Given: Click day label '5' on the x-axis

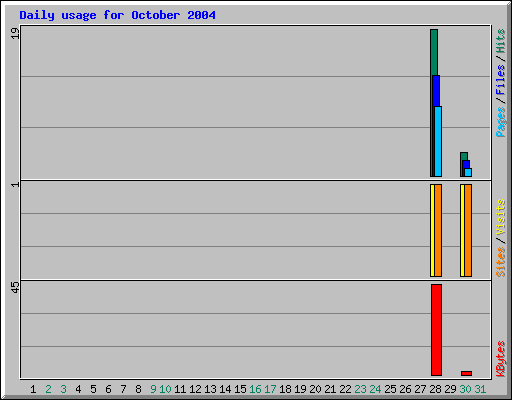Looking at the screenshot, I should click(93, 389).
